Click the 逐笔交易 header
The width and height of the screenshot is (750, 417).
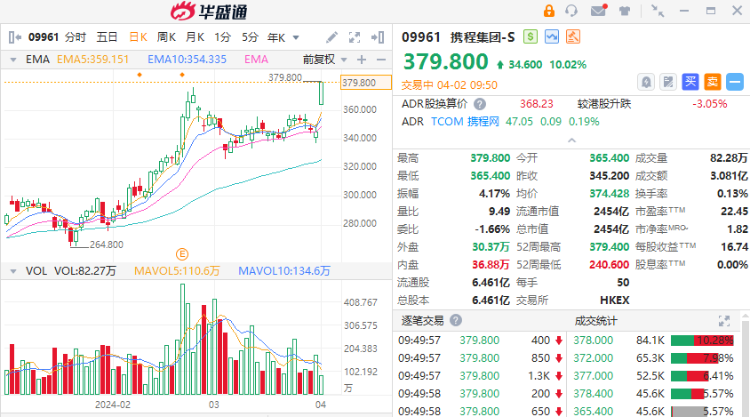[422, 320]
